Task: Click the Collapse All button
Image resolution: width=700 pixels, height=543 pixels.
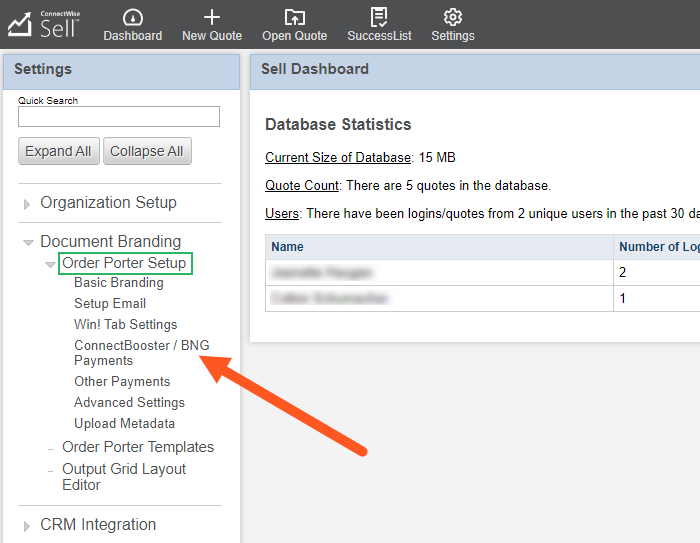Action: (147, 151)
